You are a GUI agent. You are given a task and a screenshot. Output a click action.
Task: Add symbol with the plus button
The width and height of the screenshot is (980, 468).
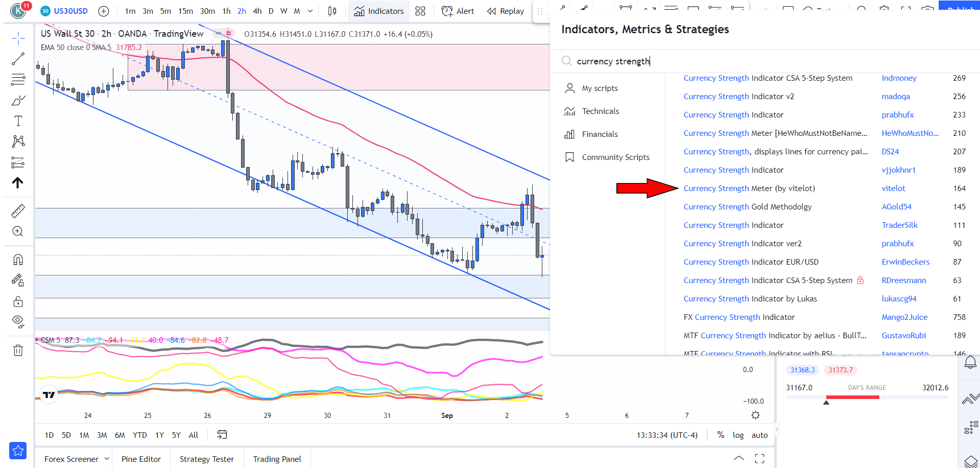point(104,11)
